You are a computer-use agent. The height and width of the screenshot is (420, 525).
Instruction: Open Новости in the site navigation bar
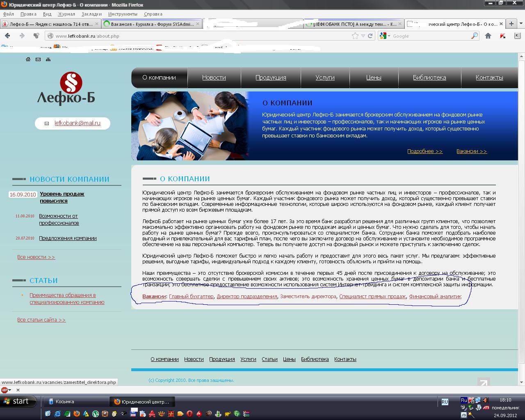pyautogui.click(x=214, y=78)
